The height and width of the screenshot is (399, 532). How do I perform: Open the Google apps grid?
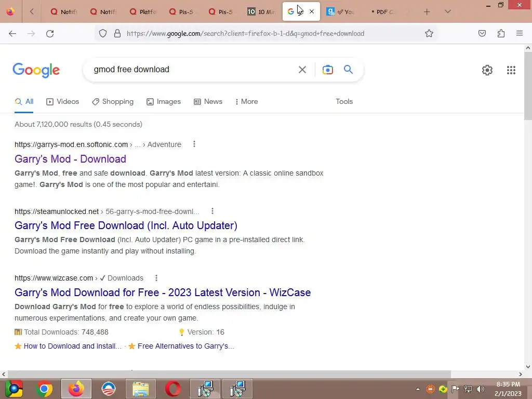click(x=511, y=70)
